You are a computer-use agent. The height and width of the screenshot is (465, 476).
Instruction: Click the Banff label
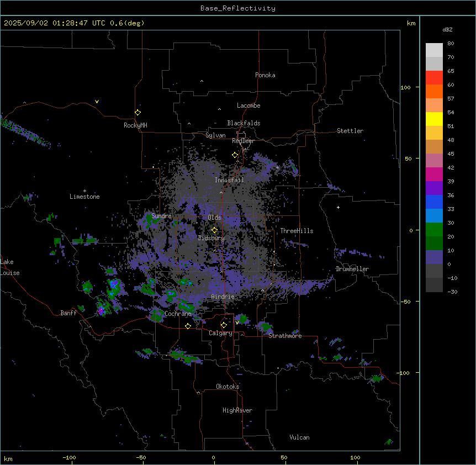tap(68, 313)
